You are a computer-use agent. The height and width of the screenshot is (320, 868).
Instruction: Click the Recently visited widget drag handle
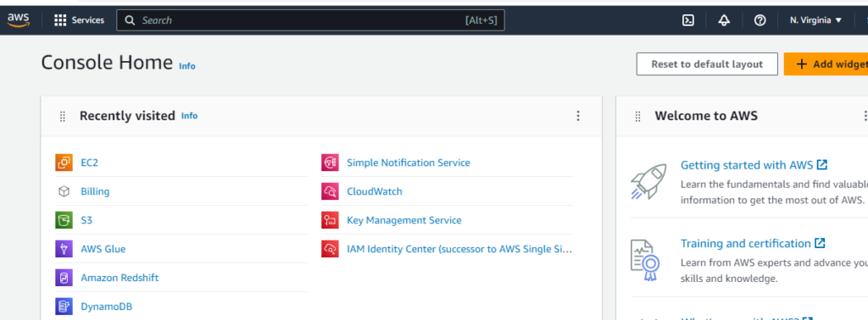pyautogui.click(x=63, y=116)
